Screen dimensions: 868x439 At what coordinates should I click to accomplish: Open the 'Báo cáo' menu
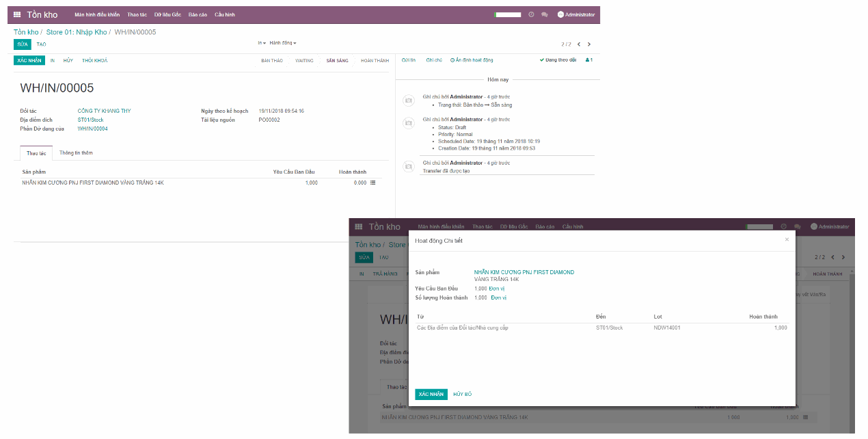(x=197, y=14)
